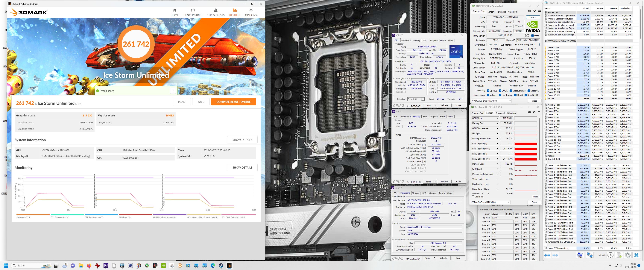Open 3DMark STRESS TESTS icon

(215, 10)
